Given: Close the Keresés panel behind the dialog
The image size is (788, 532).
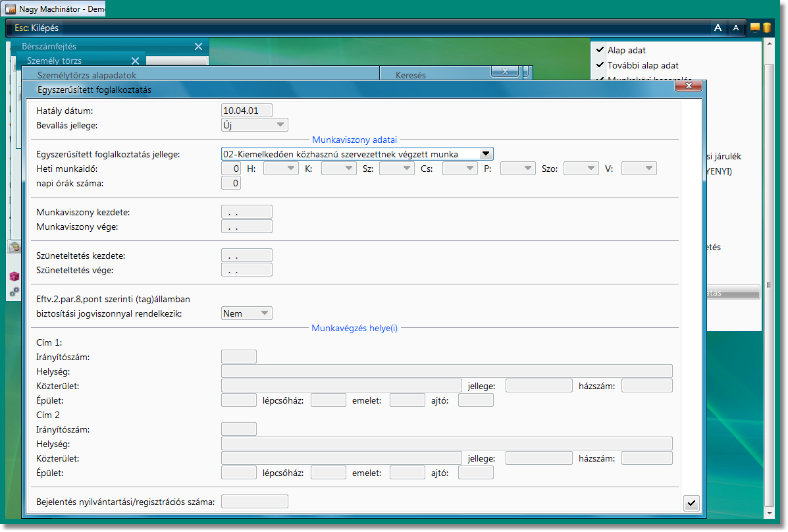Looking at the screenshot, I should coord(505,71).
